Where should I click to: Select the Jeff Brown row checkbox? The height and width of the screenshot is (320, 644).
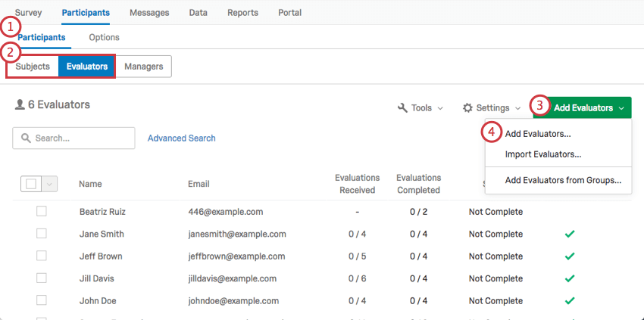[42, 257]
